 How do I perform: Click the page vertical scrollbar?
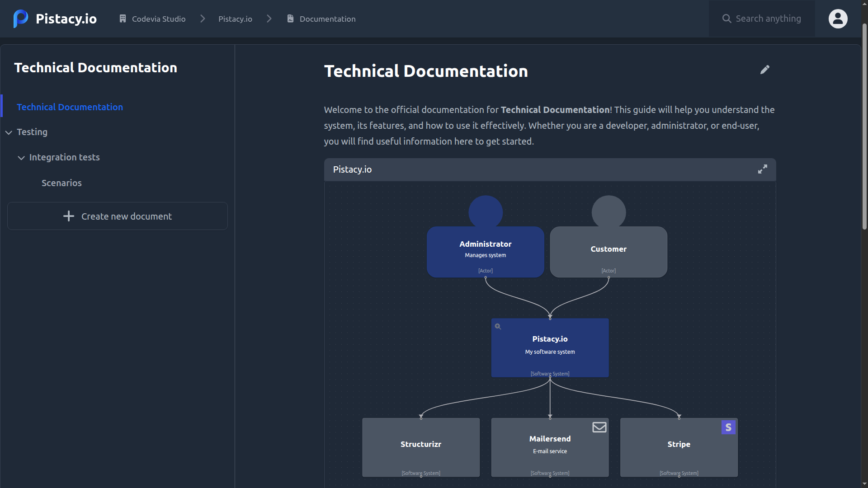tap(864, 127)
